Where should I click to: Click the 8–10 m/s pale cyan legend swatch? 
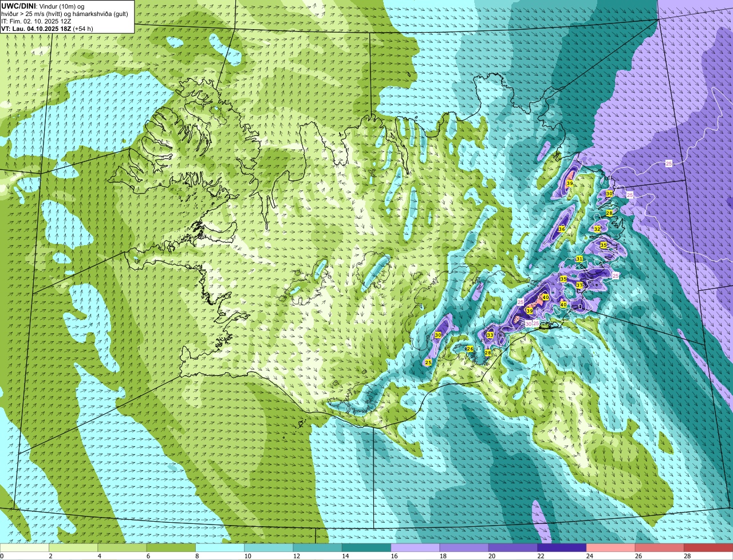(x=220, y=547)
